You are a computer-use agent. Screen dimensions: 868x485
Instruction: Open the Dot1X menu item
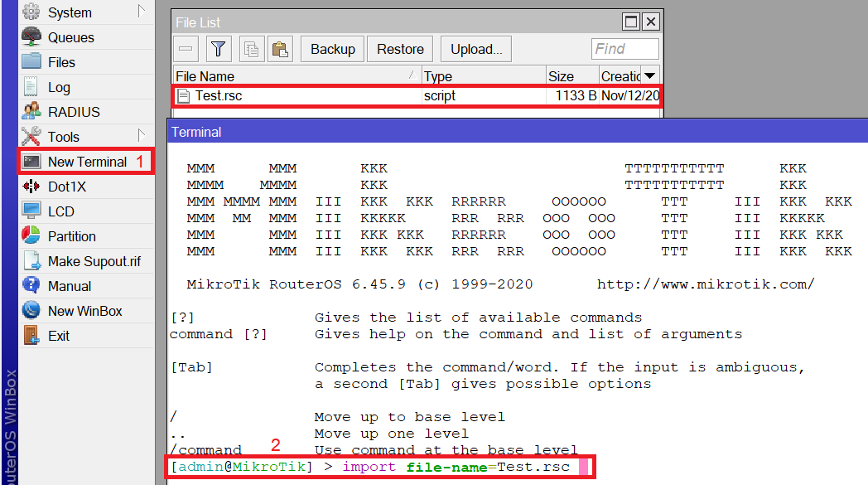point(86,187)
